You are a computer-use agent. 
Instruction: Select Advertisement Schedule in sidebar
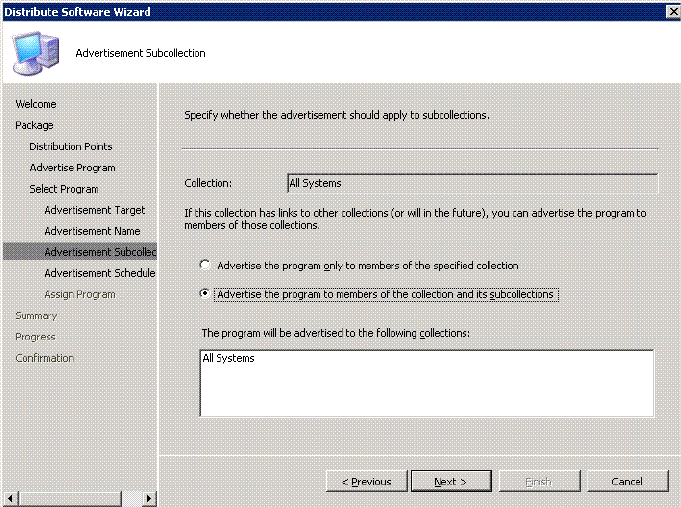[x=99, y=273]
